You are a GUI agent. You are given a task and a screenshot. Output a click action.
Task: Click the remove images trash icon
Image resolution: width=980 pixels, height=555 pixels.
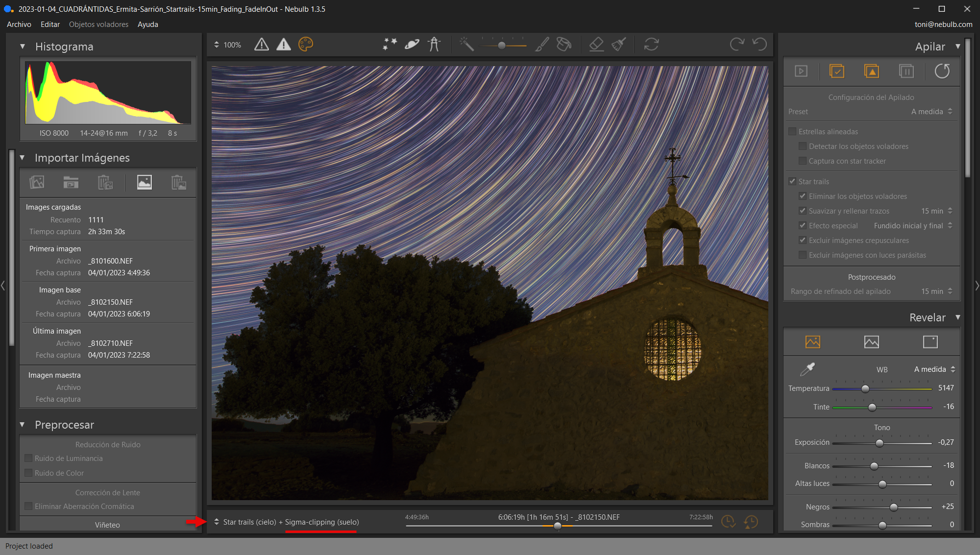[x=105, y=182]
